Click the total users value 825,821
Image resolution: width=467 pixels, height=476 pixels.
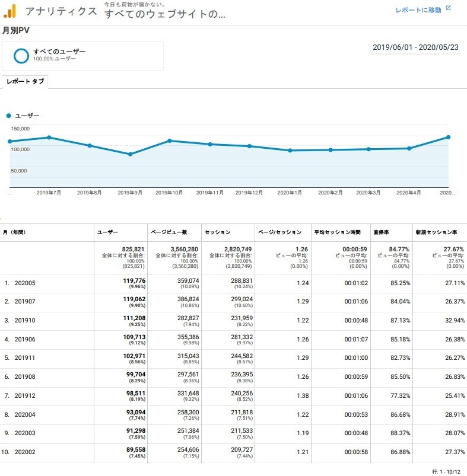pos(133,249)
